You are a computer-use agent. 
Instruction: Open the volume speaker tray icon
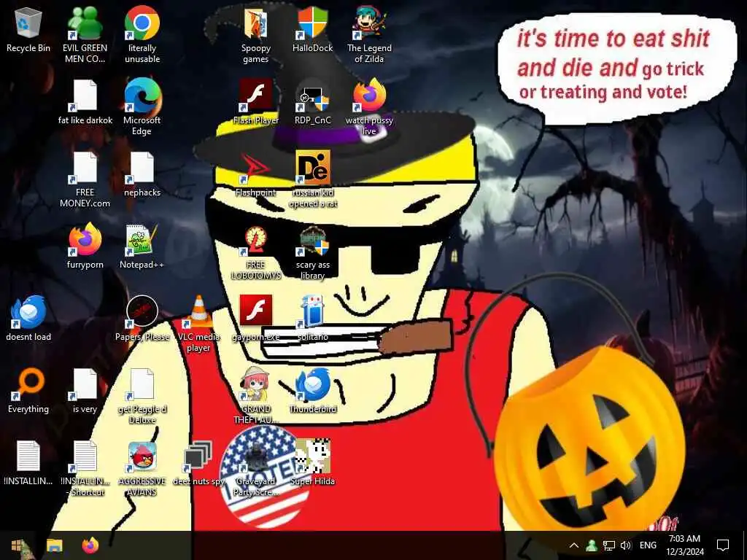[625, 545]
